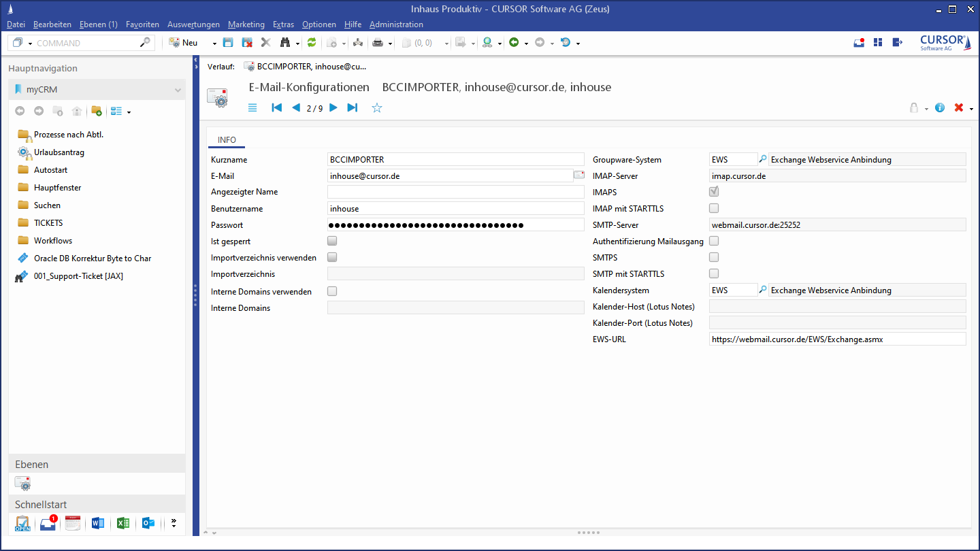This screenshot has width=980, height=551.
Task: Open the Auswertungen menu
Action: (193, 24)
